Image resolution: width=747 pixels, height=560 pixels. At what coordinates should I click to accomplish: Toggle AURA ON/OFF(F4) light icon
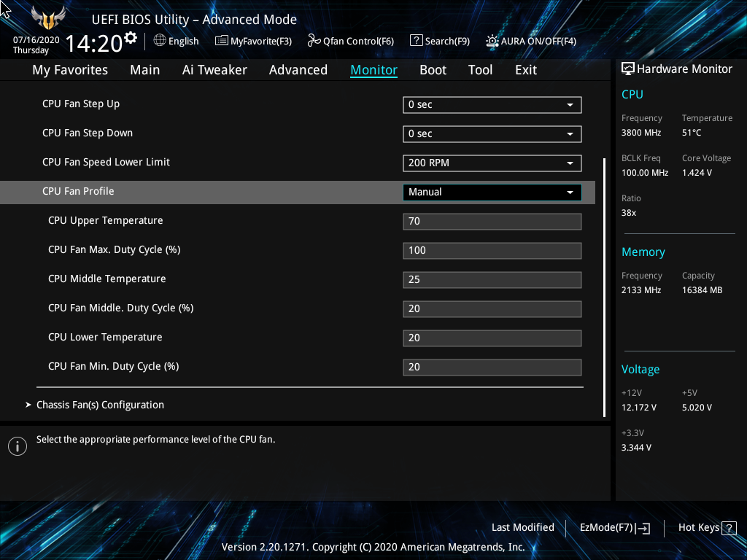[492, 41]
